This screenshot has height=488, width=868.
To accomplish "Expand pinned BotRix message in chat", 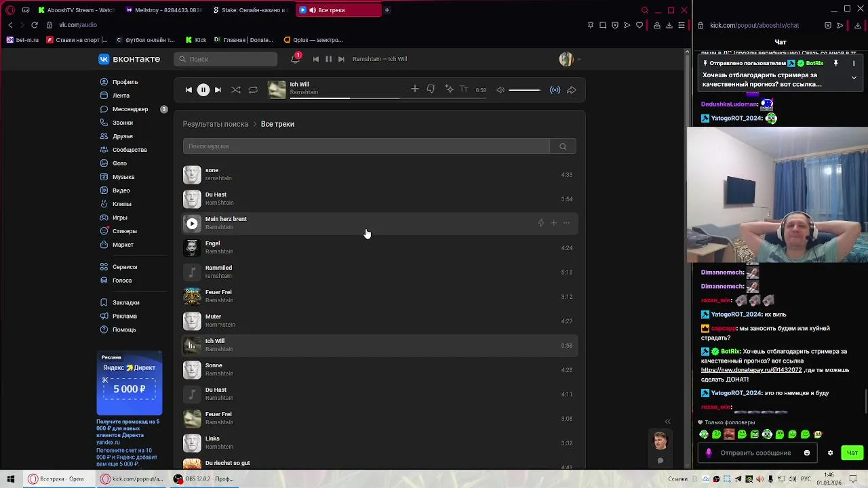I will click(854, 77).
